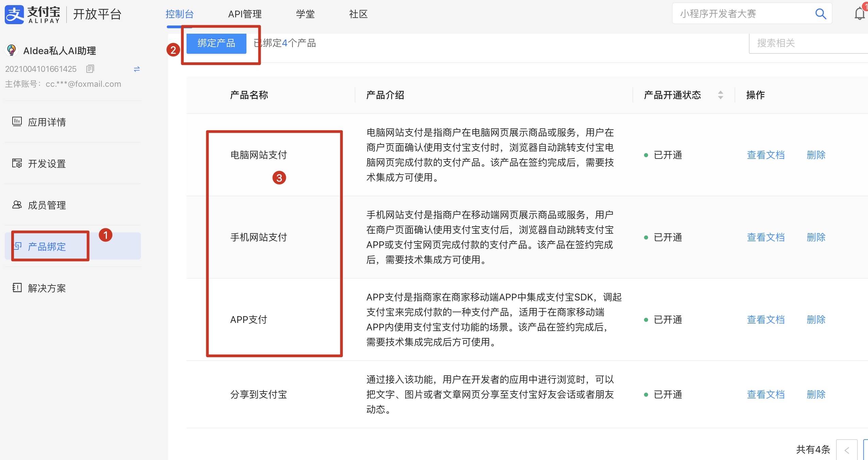Switch to the API管理 tab
Screen dimensions: 868x460
click(x=245, y=14)
